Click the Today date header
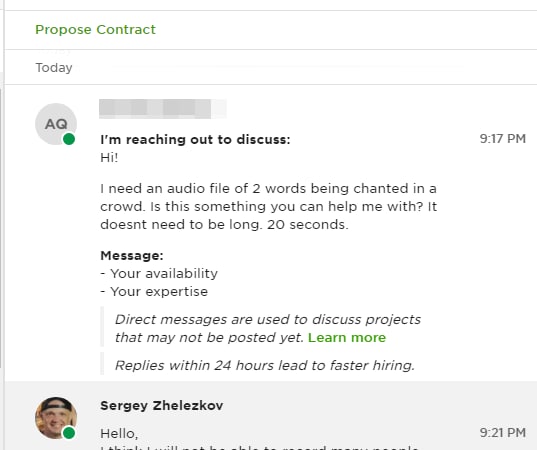 (54, 68)
